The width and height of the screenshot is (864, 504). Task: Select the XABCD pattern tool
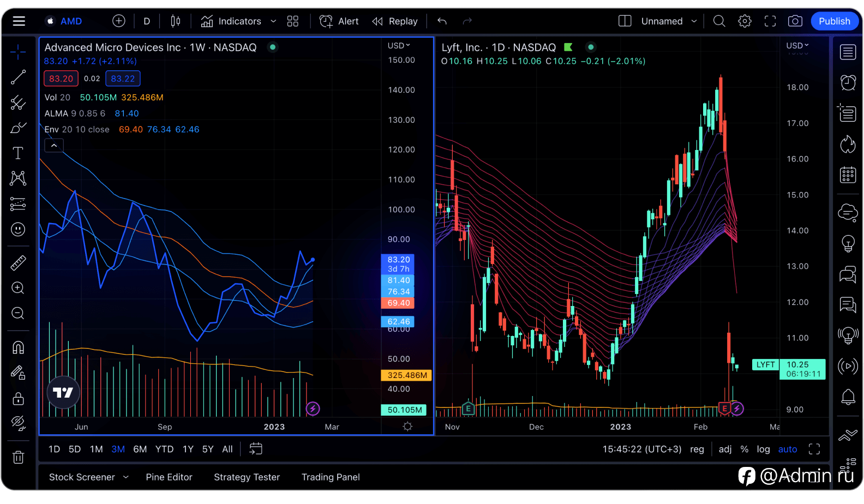tap(18, 178)
